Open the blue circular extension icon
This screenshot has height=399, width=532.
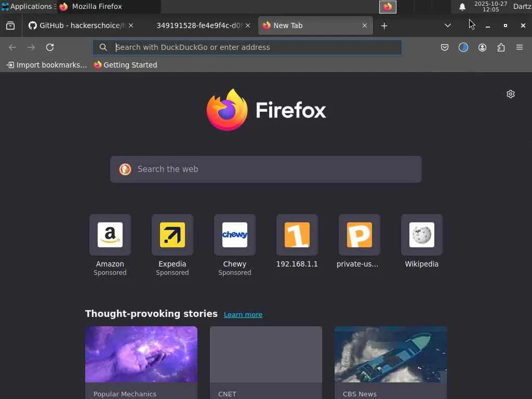click(x=463, y=47)
